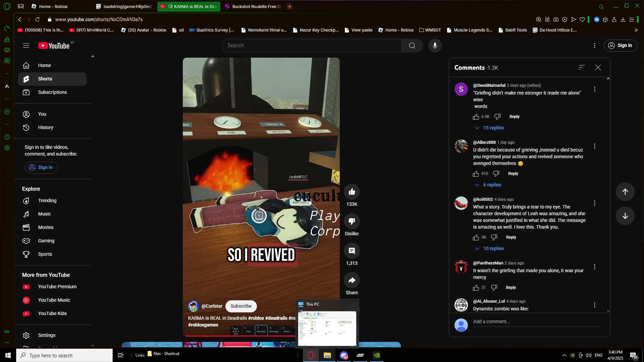The width and height of the screenshot is (644, 362).
Task: Click the sidebar Sign in button
Action: [41, 167]
